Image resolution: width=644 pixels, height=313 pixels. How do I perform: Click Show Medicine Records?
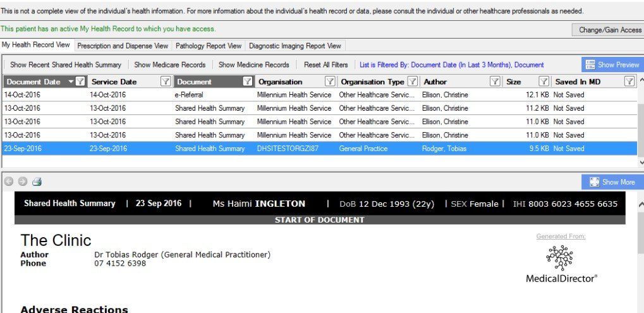tap(254, 65)
